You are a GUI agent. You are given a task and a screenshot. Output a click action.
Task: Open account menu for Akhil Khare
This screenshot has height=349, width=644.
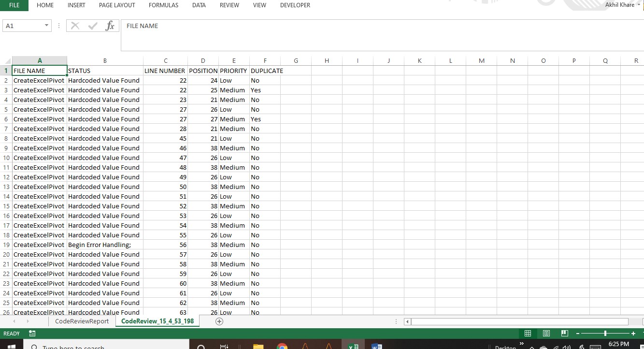click(x=623, y=5)
